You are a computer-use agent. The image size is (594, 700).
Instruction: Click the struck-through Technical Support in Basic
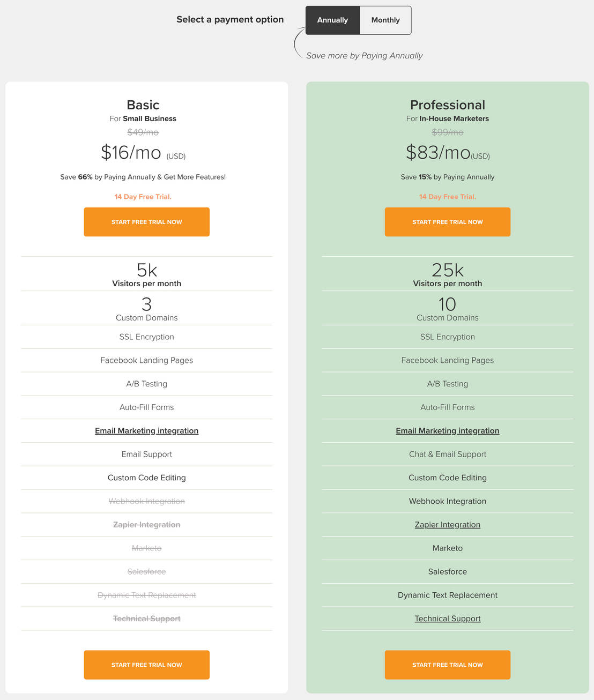pos(146,619)
